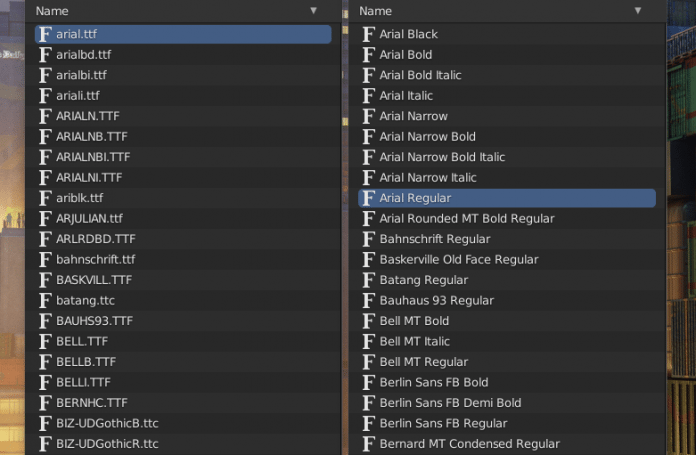Open sort arrow in left Name header
The height and width of the screenshot is (455, 696).
[313, 11]
